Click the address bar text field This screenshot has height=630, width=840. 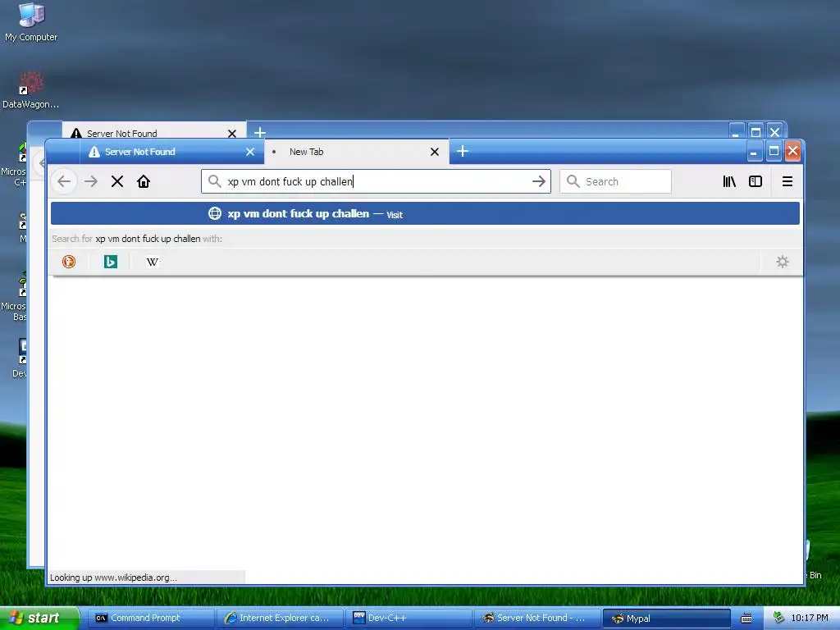pos(376,181)
